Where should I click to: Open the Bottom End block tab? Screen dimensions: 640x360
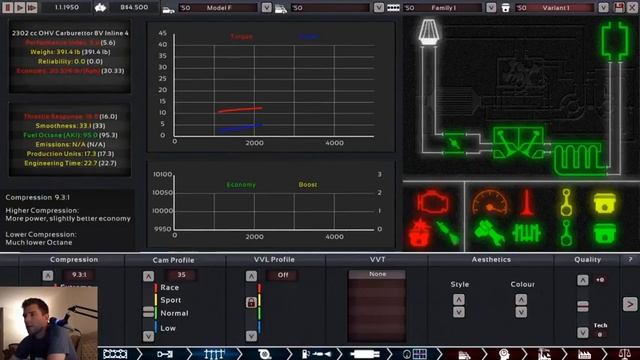[115, 354]
